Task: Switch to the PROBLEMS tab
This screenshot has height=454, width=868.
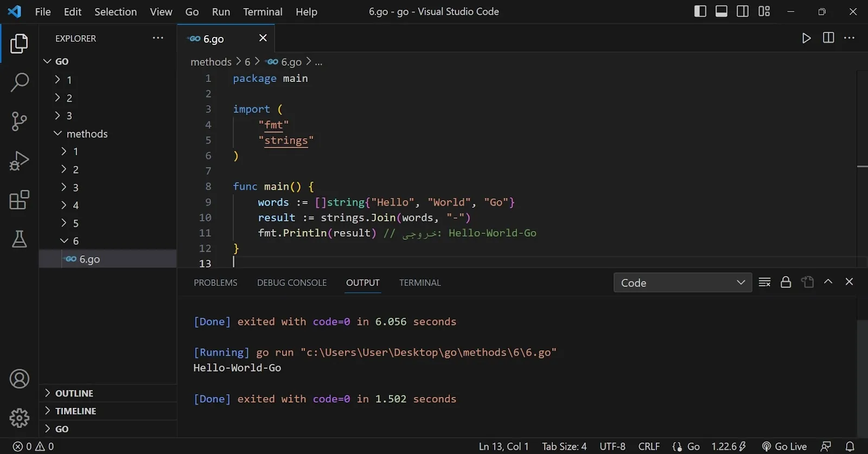Action: coord(215,283)
